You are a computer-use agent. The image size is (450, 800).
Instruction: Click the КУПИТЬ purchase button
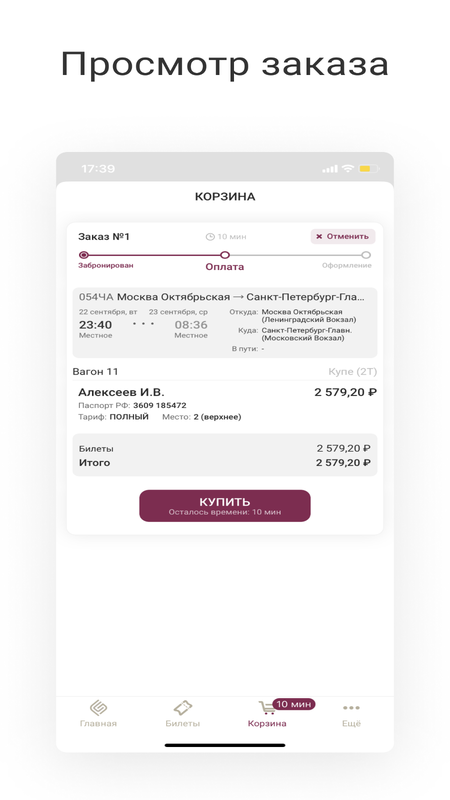pos(224,506)
